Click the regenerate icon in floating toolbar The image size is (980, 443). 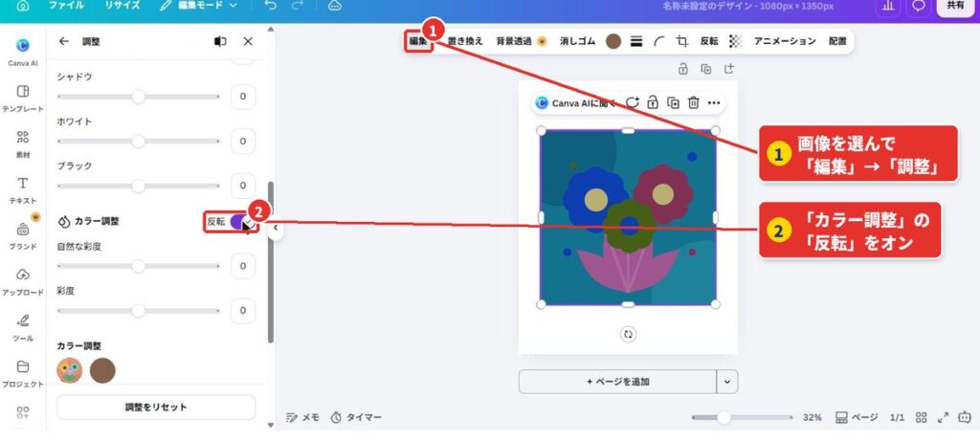click(x=632, y=102)
